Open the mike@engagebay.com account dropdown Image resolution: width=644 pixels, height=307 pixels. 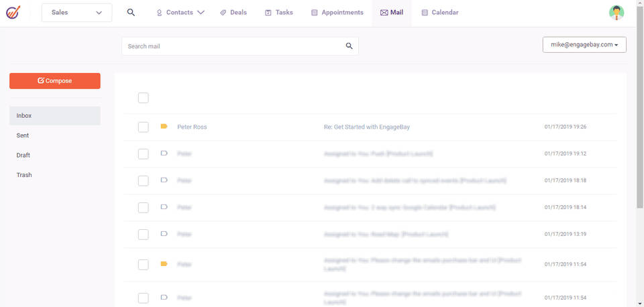pyautogui.click(x=584, y=45)
